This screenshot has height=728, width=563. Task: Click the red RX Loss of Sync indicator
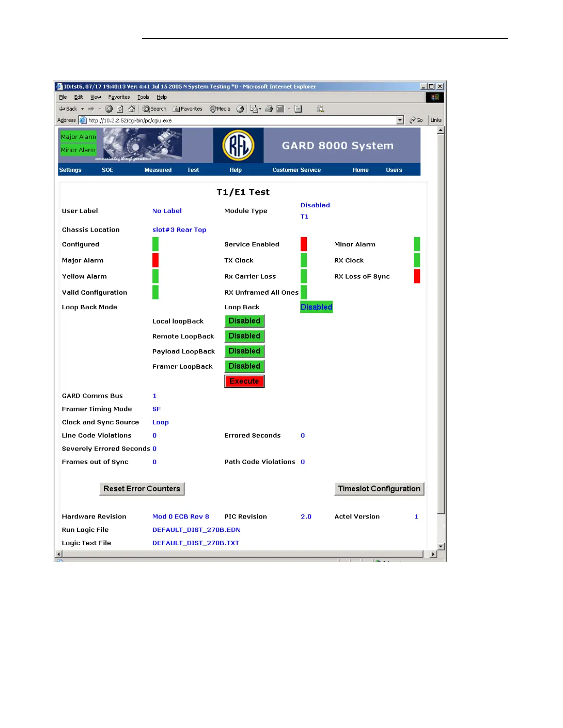tap(417, 276)
